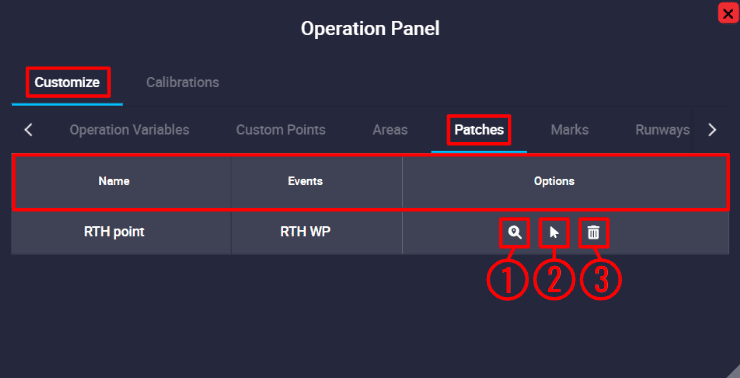Open the Runways tab
Screen dimensions: 740x378
663,130
